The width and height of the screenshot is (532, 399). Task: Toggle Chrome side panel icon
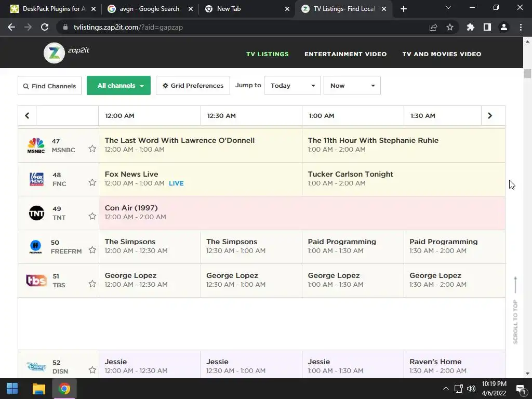tap(487, 27)
